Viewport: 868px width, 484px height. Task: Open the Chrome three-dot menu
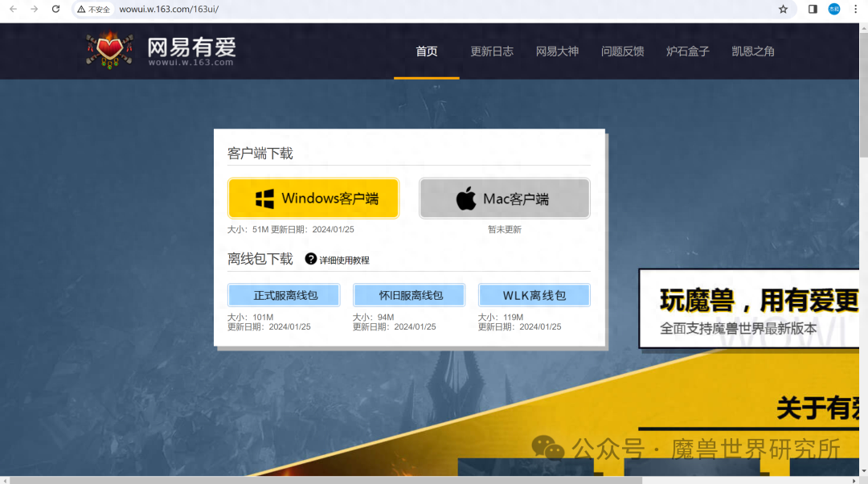point(854,9)
